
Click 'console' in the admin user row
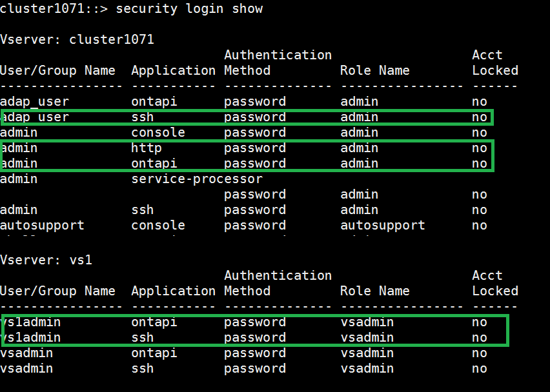tap(158, 133)
